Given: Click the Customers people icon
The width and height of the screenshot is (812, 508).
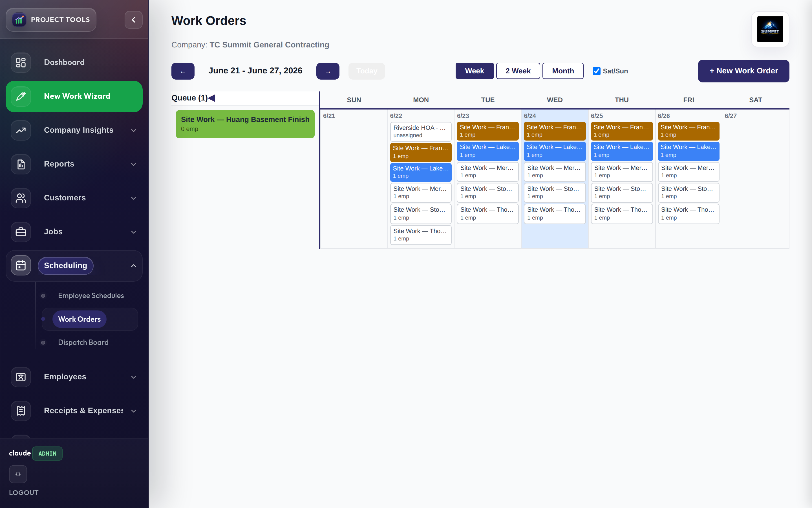Looking at the screenshot, I should 21,198.
